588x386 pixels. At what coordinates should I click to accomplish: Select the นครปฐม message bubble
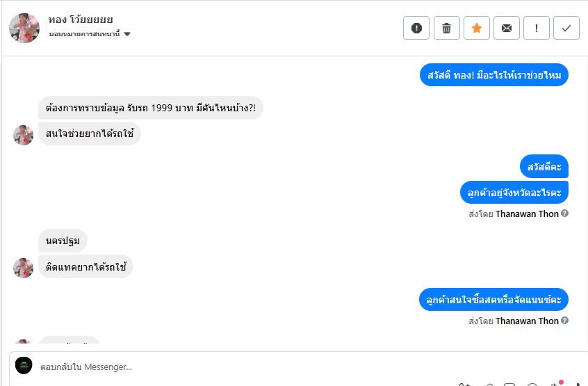coord(63,241)
